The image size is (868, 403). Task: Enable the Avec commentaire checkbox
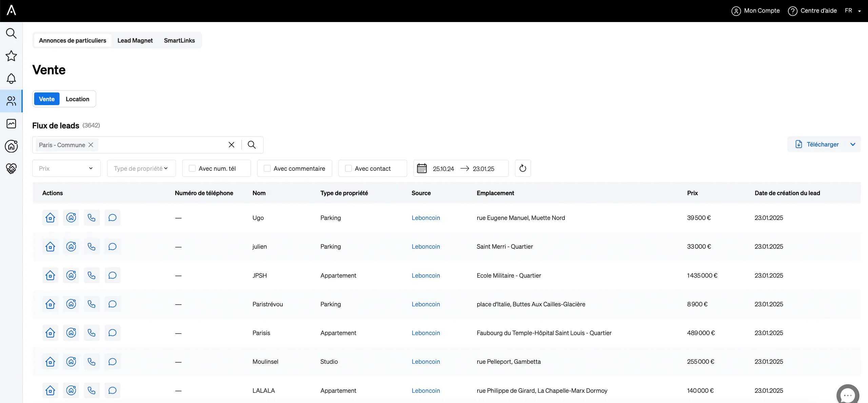[267, 168]
